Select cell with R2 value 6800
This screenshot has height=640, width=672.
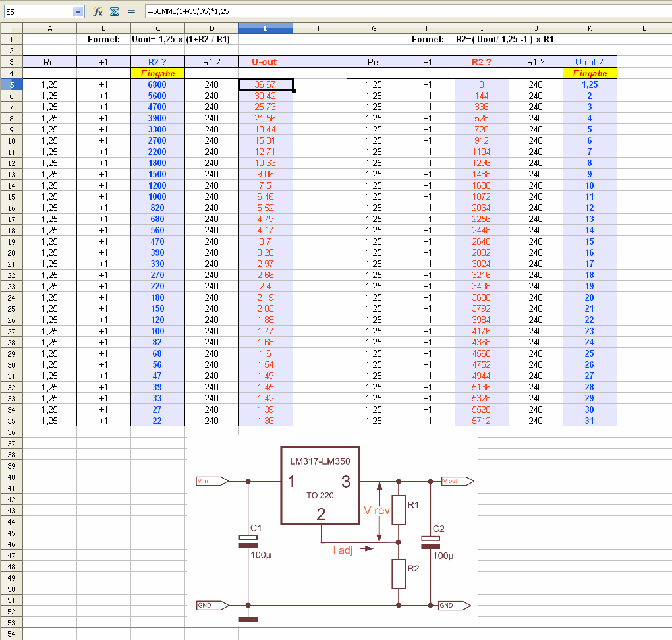click(157, 84)
